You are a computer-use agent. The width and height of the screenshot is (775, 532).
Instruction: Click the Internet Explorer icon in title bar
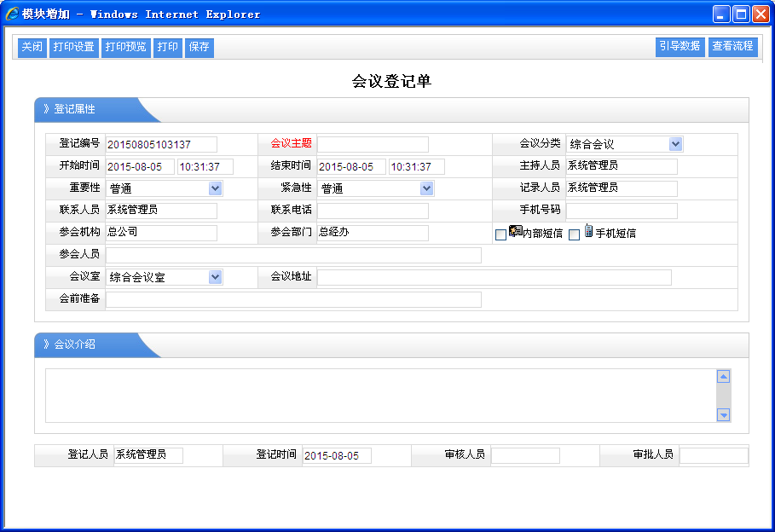click(x=12, y=14)
